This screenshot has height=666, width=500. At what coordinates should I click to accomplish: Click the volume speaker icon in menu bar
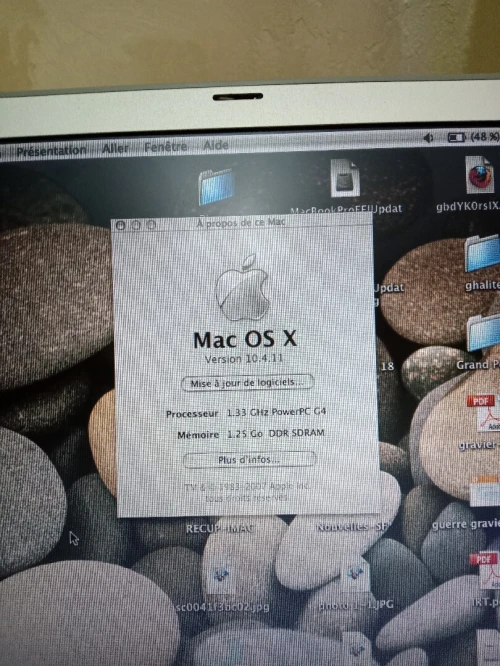pos(429,138)
